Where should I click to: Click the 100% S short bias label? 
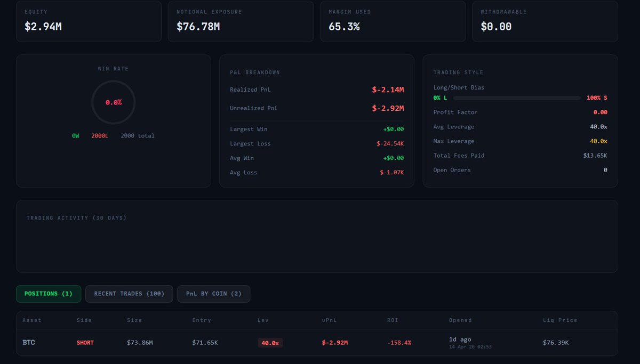[597, 98]
